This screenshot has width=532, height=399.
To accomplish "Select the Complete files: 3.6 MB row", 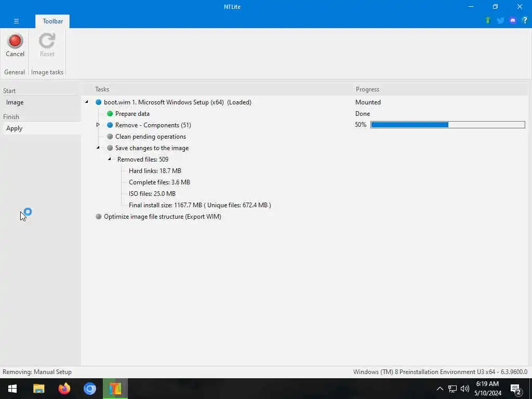I will pos(159,182).
